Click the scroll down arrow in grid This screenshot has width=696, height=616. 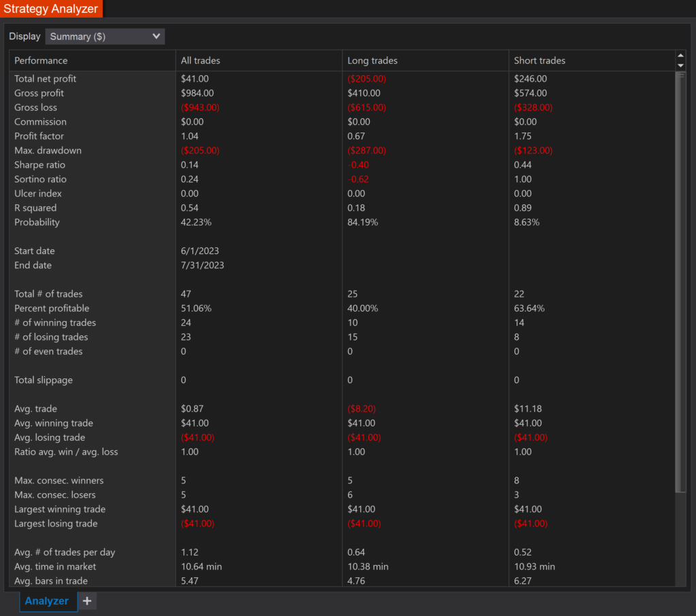click(680, 66)
